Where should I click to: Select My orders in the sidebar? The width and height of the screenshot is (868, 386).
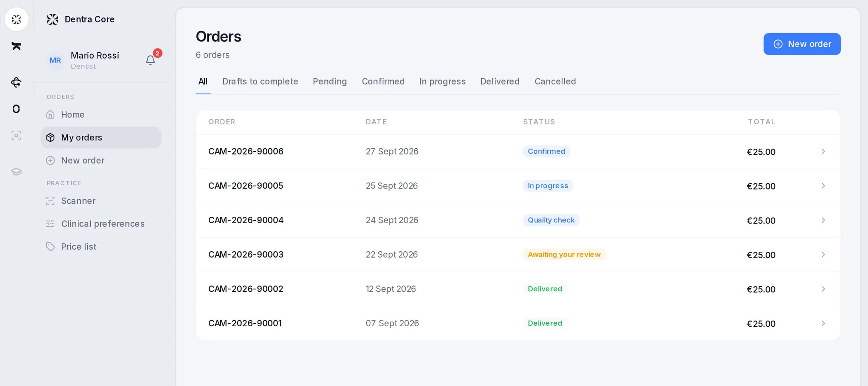pyautogui.click(x=101, y=137)
